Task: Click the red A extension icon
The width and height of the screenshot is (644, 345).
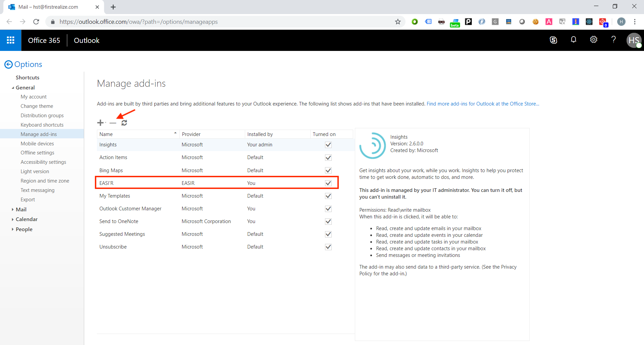Action: tap(549, 22)
